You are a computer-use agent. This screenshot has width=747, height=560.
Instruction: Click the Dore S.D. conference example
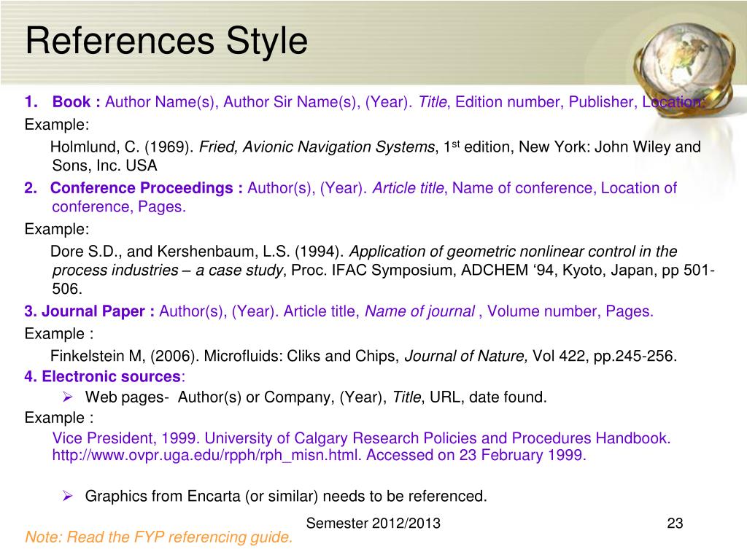click(x=382, y=270)
